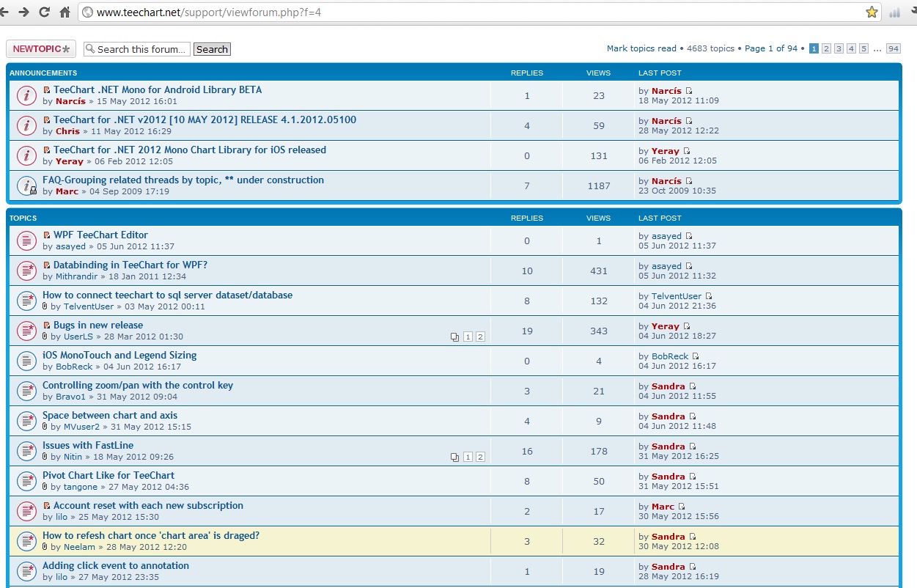The height and width of the screenshot is (588, 917).
Task: Open the browser home page icon
Action: 65,12
